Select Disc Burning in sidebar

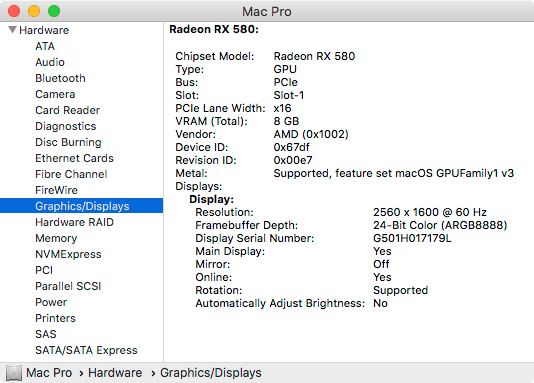tap(68, 142)
